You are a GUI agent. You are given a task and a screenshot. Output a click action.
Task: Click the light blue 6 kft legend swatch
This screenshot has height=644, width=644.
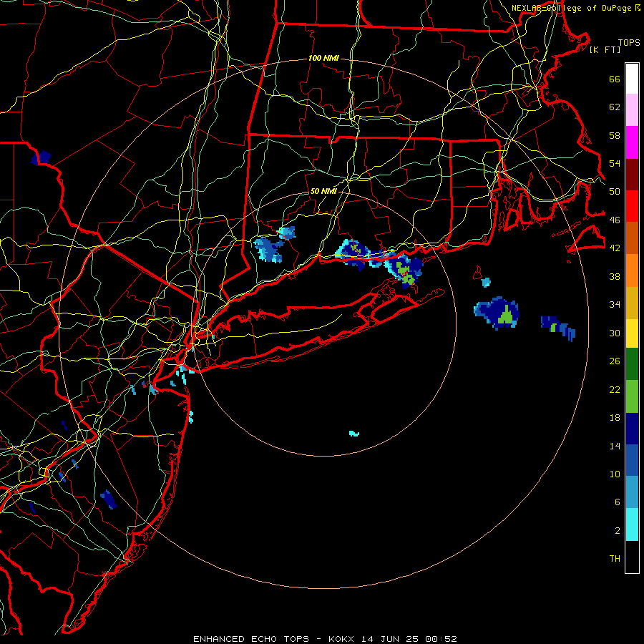tap(632, 492)
